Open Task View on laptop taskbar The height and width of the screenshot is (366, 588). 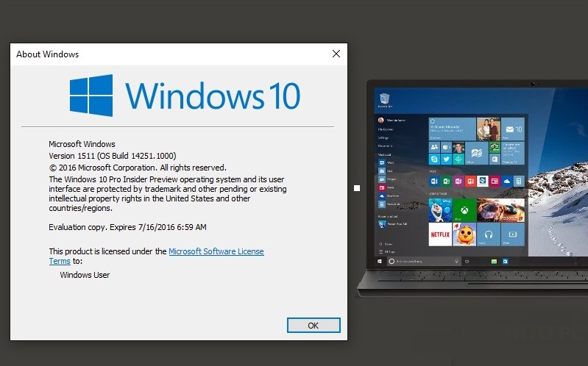(x=467, y=261)
